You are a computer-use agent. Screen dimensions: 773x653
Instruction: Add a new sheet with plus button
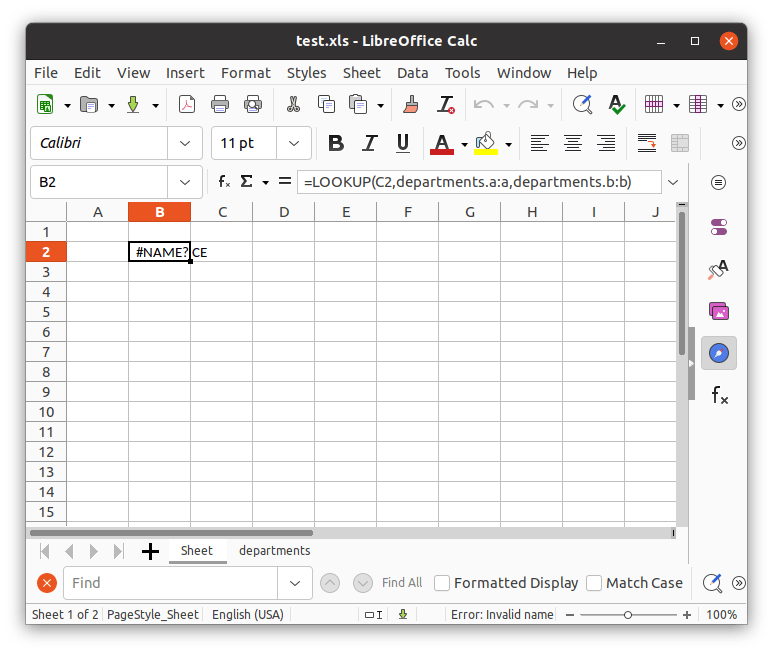click(150, 551)
